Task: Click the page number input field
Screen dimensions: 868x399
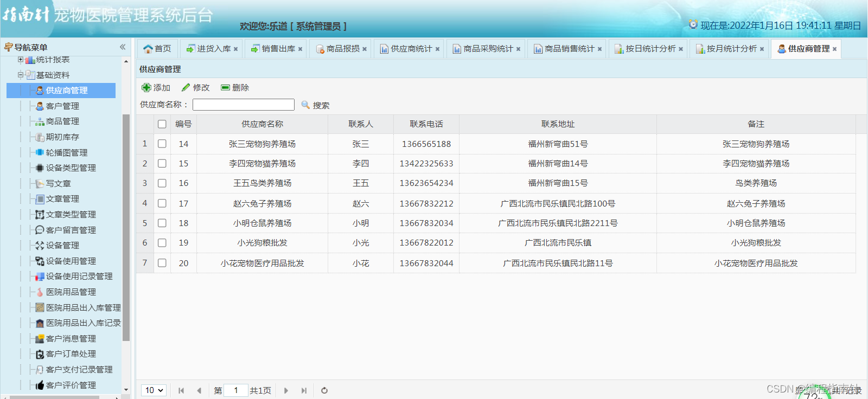Action: [x=236, y=390]
